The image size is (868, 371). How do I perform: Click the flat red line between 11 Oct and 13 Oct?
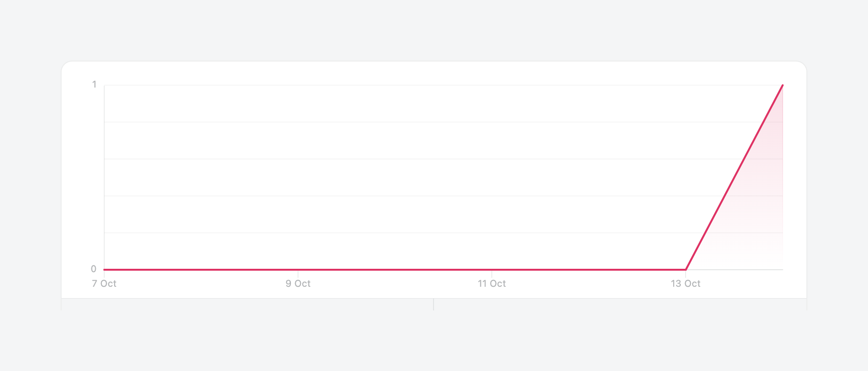588,270
